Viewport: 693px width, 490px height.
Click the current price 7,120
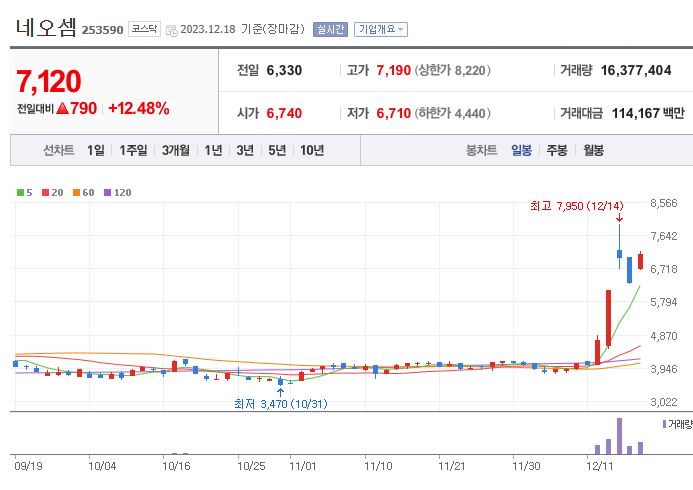[x=49, y=82]
